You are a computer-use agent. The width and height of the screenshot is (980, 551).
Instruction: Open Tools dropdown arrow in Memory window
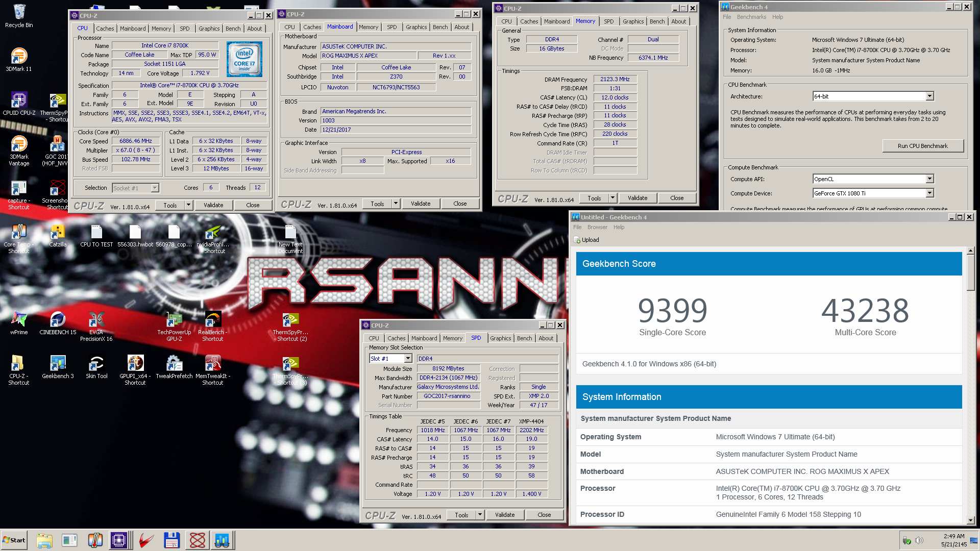pos(612,198)
